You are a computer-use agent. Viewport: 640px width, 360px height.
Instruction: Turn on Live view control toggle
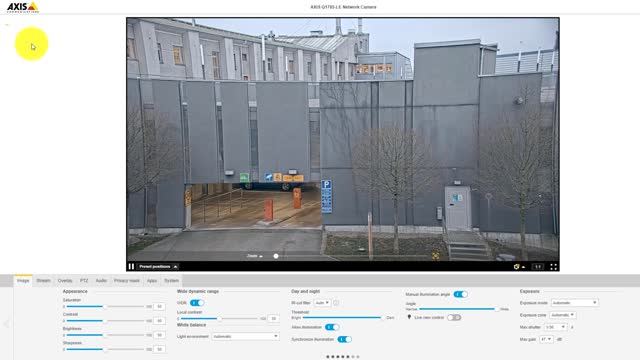454,317
